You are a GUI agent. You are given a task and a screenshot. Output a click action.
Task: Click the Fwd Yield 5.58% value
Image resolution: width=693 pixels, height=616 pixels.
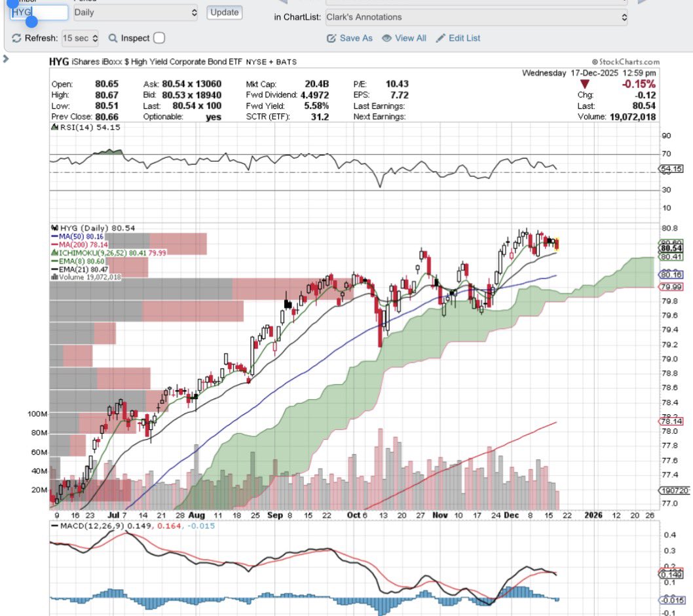pos(316,106)
